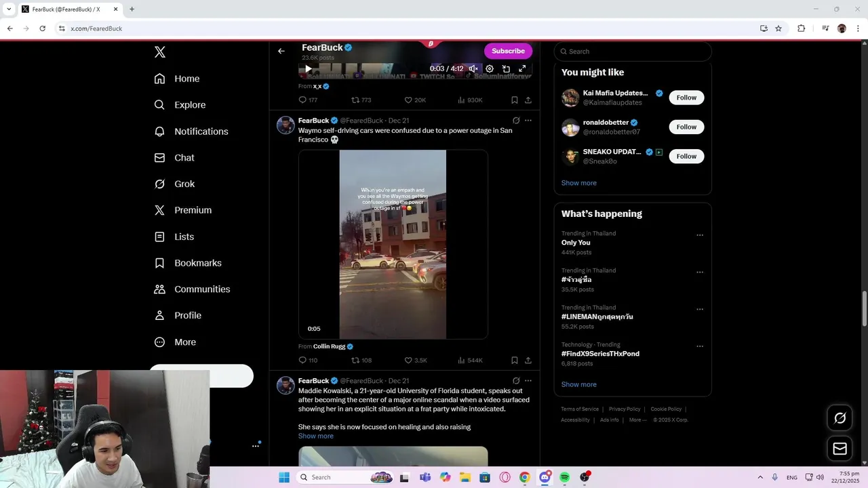Open Windows Start menu
This screenshot has height=488, width=868.
(284, 477)
